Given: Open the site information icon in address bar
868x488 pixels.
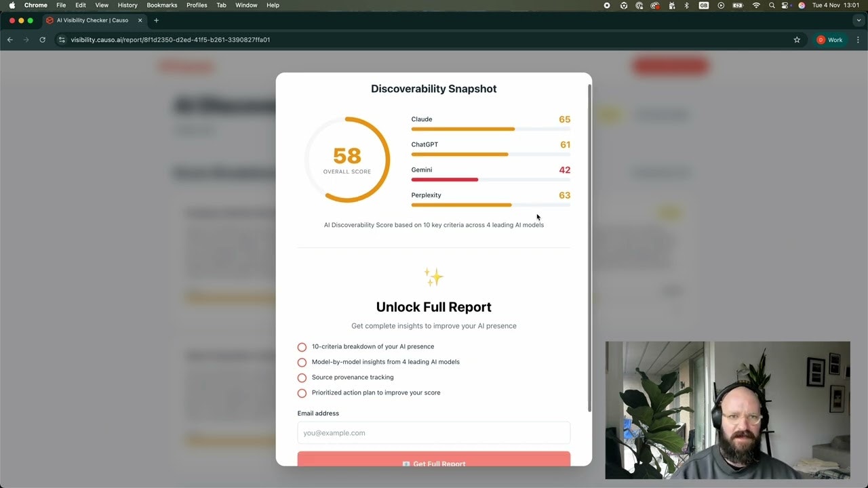Looking at the screenshot, I should click(x=62, y=40).
